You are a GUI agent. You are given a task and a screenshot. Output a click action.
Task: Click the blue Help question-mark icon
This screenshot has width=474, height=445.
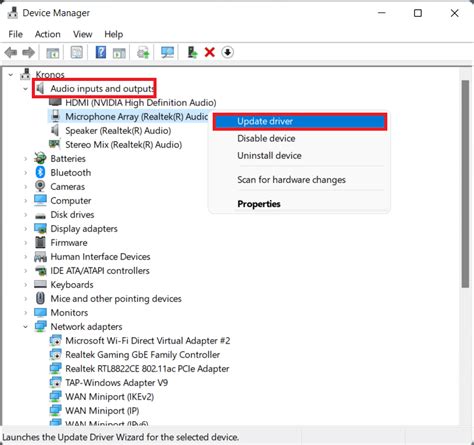coord(101,52)
